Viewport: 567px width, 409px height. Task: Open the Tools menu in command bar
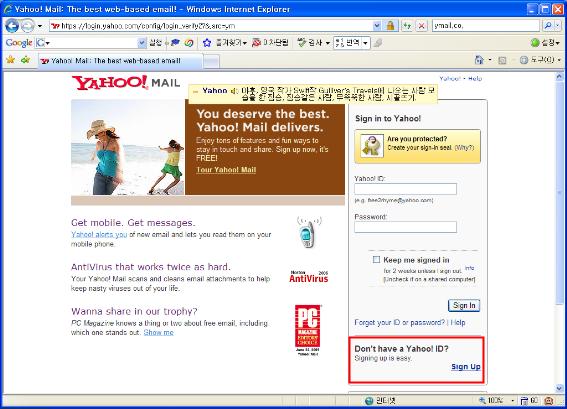[540, 60]
